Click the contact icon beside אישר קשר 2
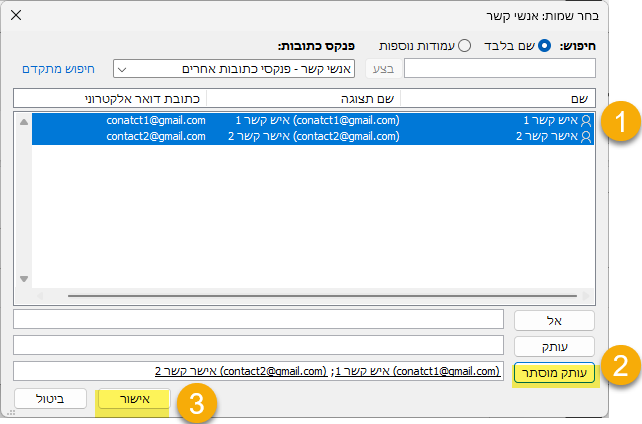The image size is (642, 424). pos(587,136)
